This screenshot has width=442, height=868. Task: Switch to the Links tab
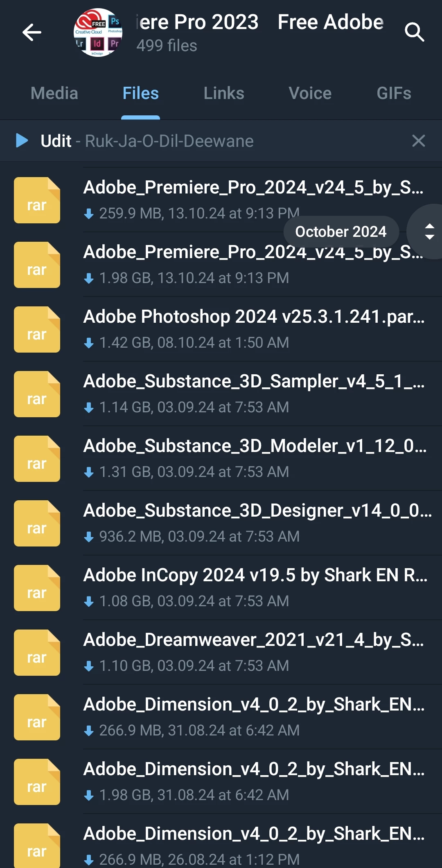coord(224,93)
